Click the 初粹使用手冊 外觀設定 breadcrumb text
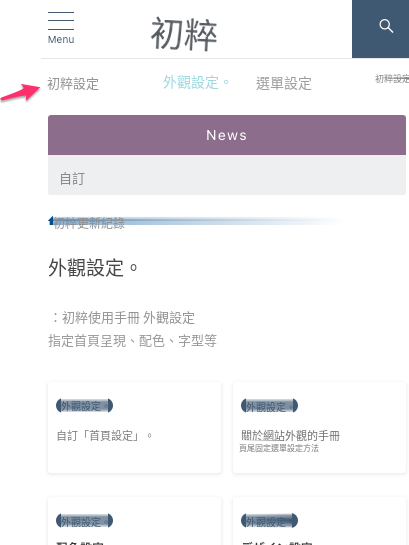 [x=128, y=318]
